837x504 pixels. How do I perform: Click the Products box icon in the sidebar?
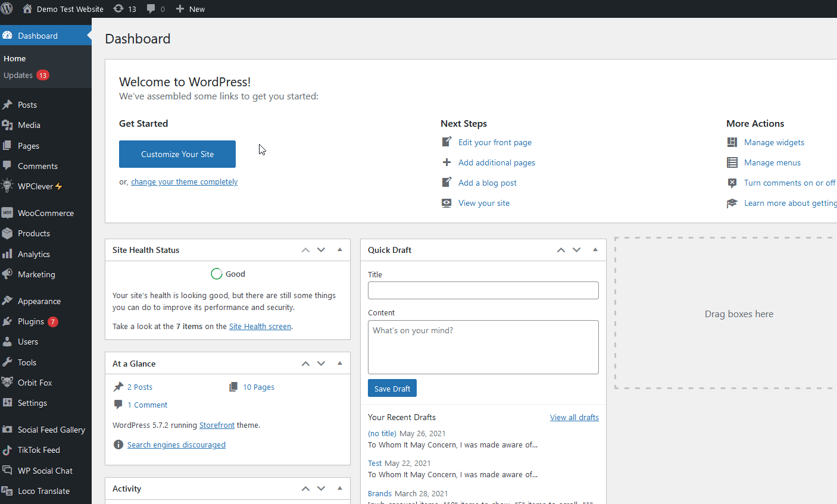(x=7, y=233)
